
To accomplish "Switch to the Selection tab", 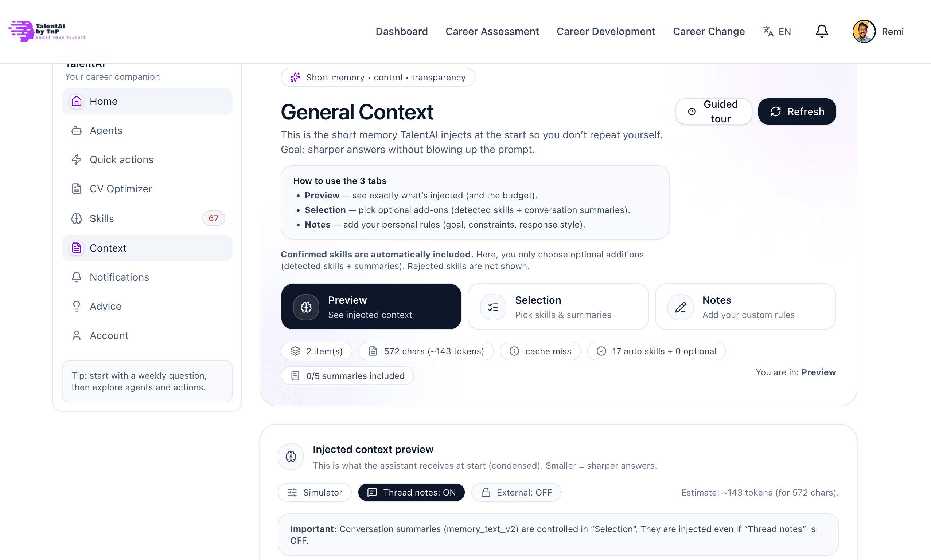I will 558,307.
